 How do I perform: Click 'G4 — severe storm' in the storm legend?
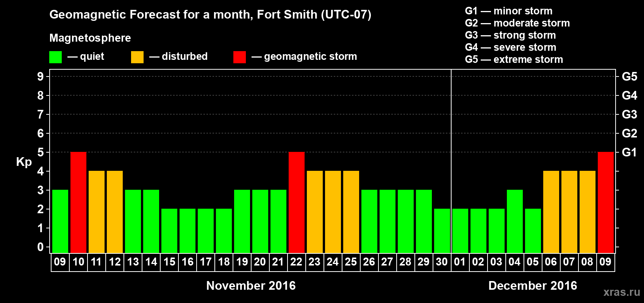pyautogui.click(x=511, y=47)
